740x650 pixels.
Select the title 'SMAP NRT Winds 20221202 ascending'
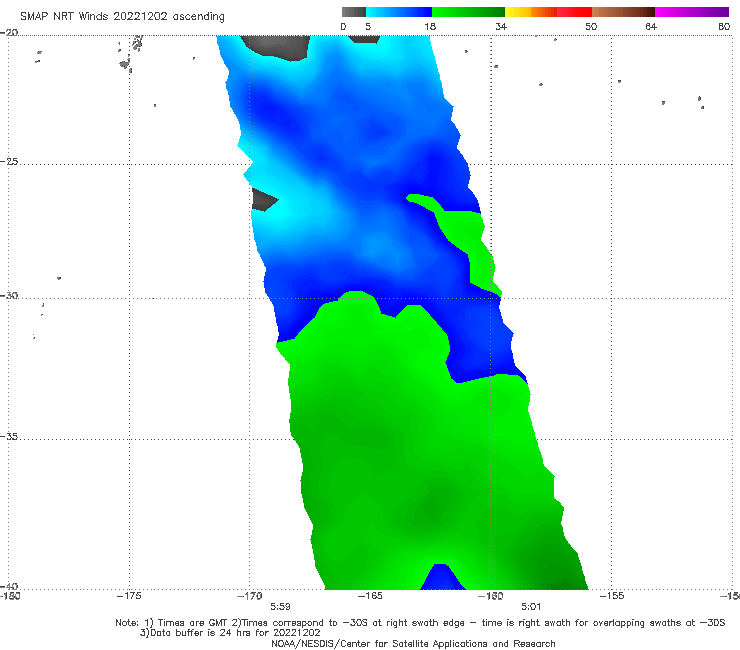[122, 17]
